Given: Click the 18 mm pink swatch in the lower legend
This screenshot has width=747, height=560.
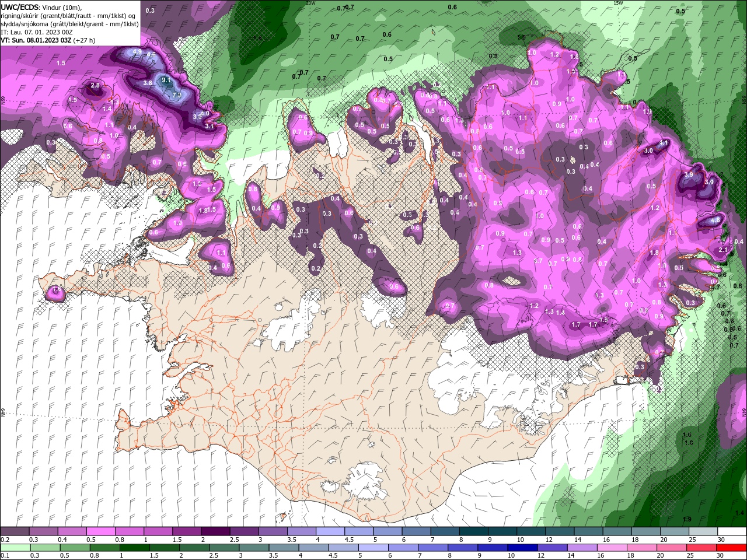Looking at the screenshot, I should 641,548.
